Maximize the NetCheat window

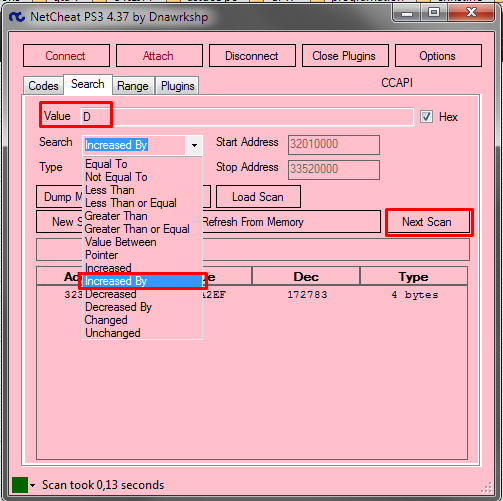(x=434, y=13)
